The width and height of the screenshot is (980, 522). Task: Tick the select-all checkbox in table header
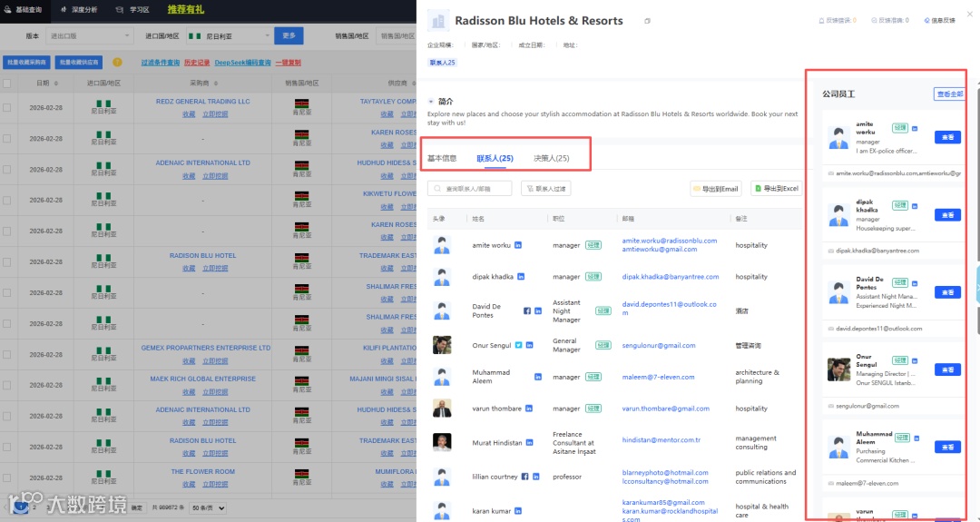pyautogui.click(x=7, y=84)
